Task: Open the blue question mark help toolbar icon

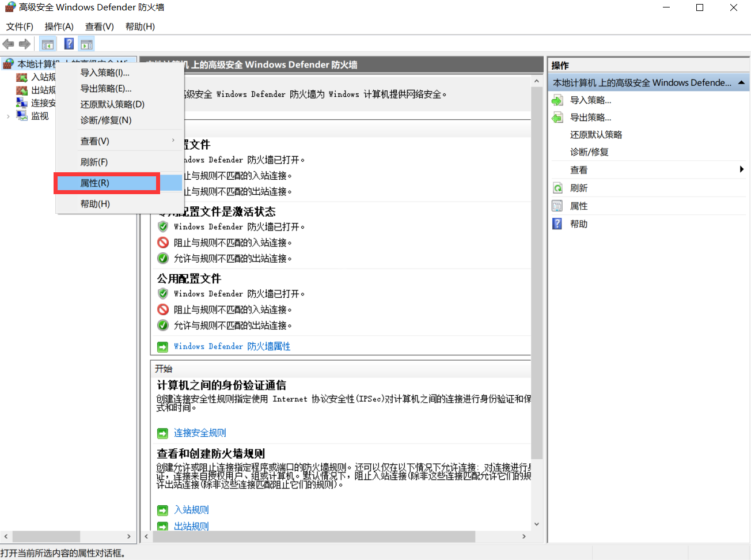Action: [x=69, y=44]
